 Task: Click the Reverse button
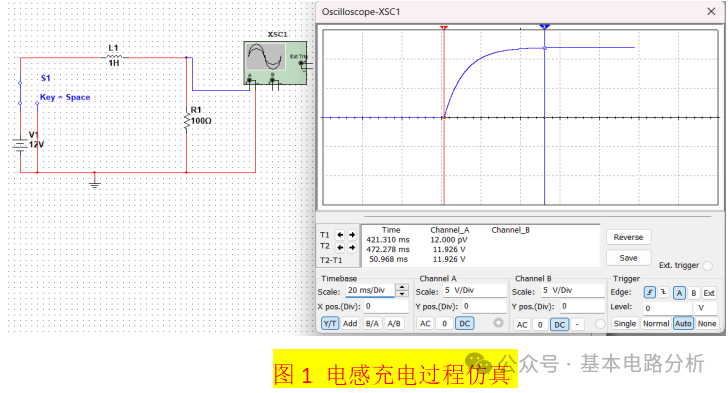(x=628, y=237)
